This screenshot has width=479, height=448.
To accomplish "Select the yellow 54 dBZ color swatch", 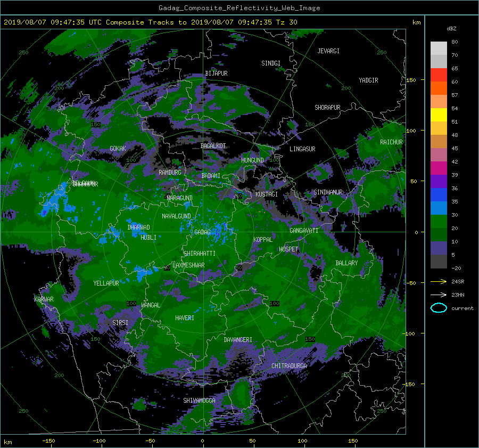I will pos(439,115).
